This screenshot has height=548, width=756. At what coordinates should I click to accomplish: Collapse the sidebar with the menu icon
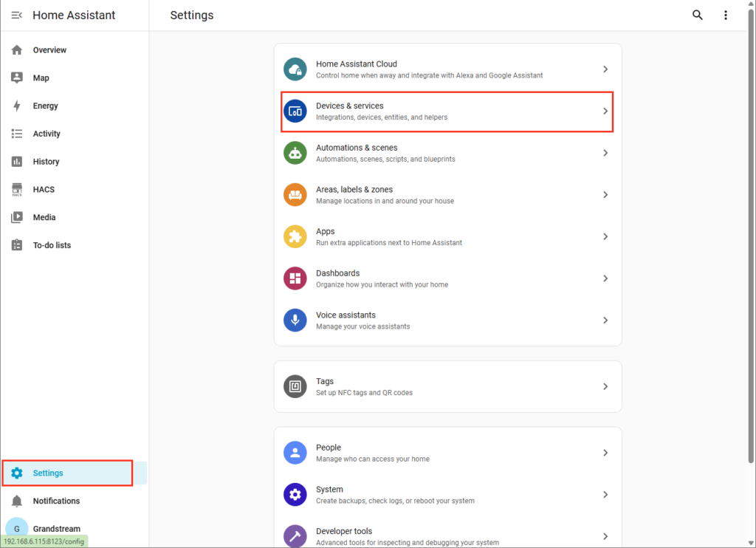coord(16,15)
